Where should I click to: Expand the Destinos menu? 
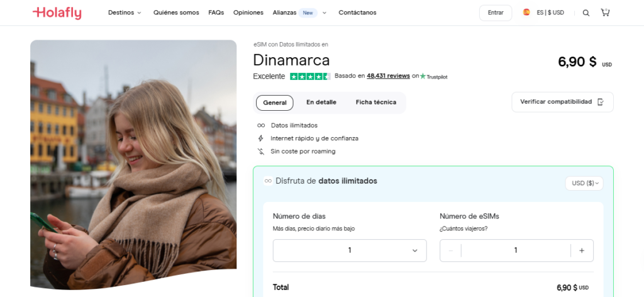(125, 13)
